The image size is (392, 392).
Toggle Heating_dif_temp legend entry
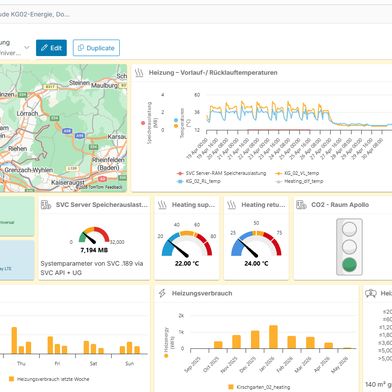299,181
